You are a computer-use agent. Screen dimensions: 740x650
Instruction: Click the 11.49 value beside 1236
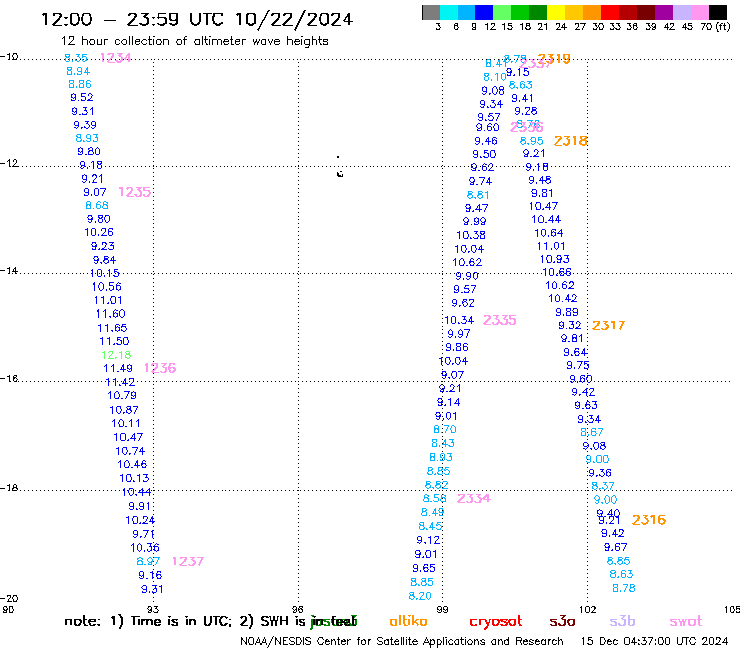click(x=118, y=368)
